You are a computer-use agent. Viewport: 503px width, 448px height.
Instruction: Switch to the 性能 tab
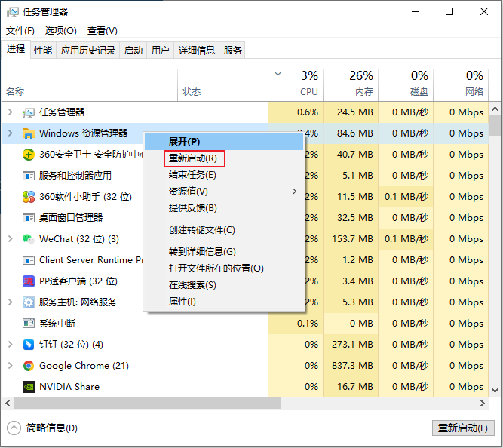(43, 51)
